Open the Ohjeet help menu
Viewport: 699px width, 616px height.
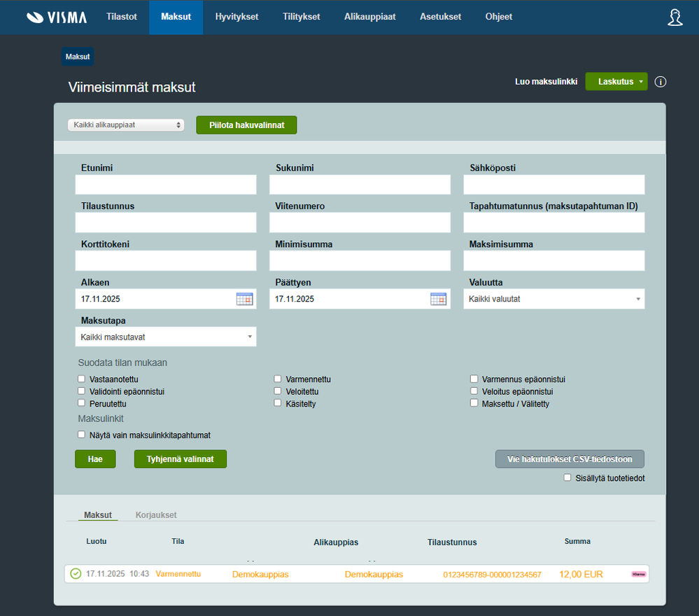tap(499, 17)
